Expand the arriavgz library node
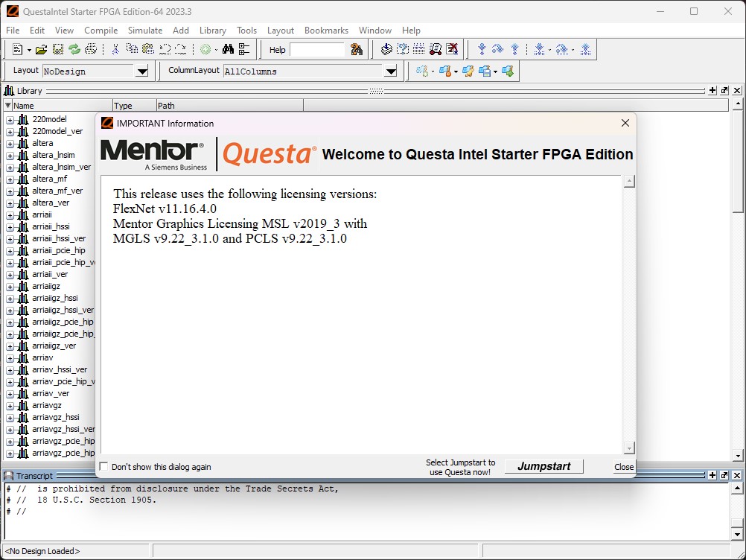Screen dimensions: 746x560 (10, 406)
